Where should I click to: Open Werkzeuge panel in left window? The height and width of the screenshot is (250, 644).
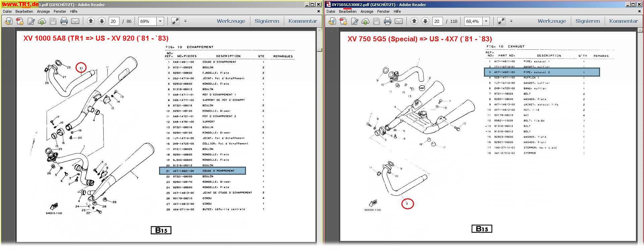tap(231, 21)
